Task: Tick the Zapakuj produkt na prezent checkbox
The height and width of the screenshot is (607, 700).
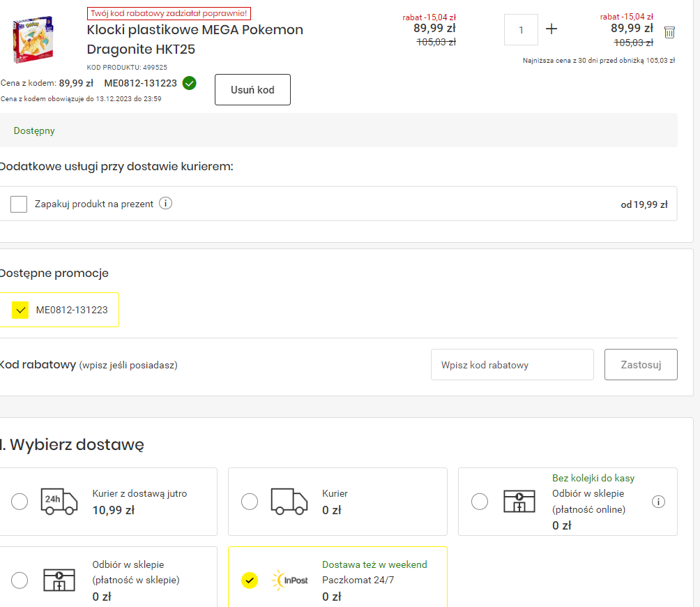Action: (x=19, y=204)
